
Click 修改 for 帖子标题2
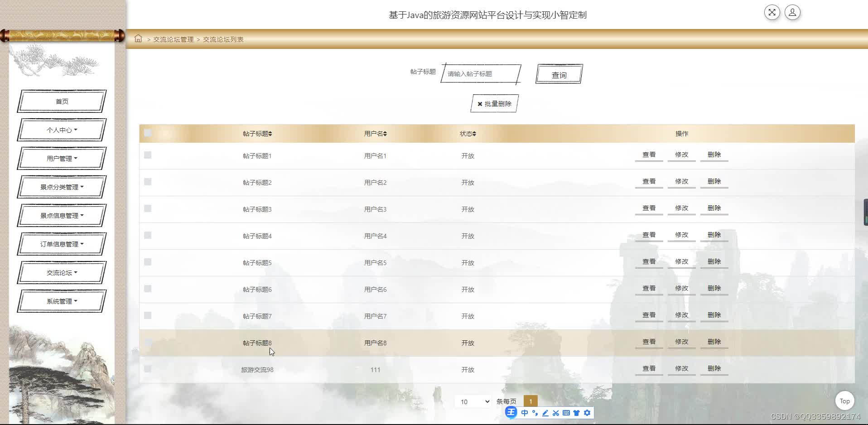click(x=681, y=182)
